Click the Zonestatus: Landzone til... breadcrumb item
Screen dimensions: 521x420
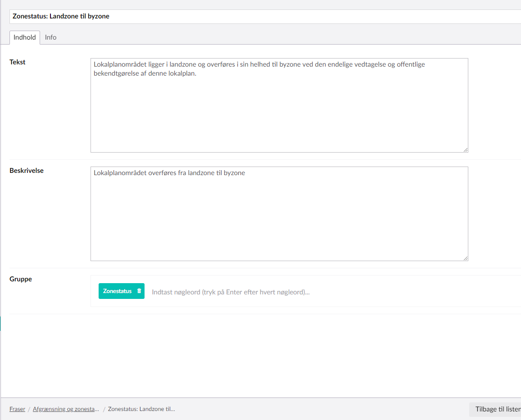click(x=141, y=409)
